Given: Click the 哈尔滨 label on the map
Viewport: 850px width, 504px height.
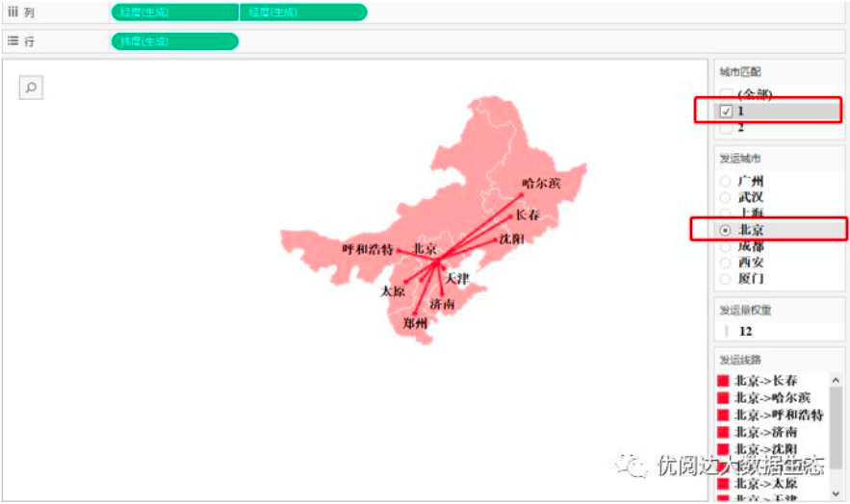Looking at the screenshot, I should coord(541,183).
